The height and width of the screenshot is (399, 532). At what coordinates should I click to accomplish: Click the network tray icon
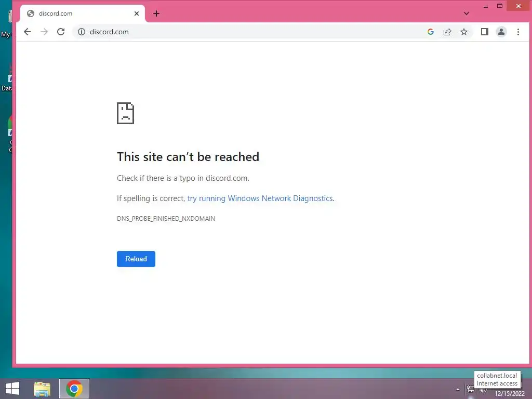[x=471, y=389]
